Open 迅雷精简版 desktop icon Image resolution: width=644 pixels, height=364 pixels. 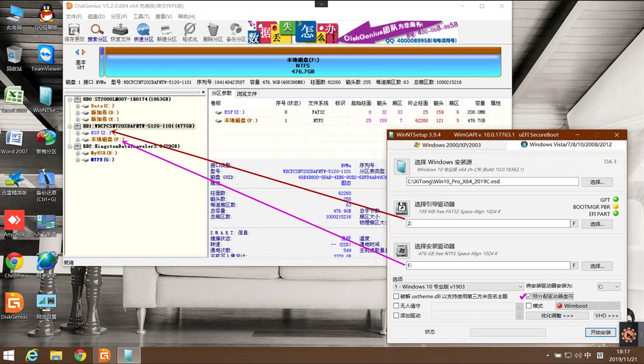pyautogui.click(x=14, y=183)
